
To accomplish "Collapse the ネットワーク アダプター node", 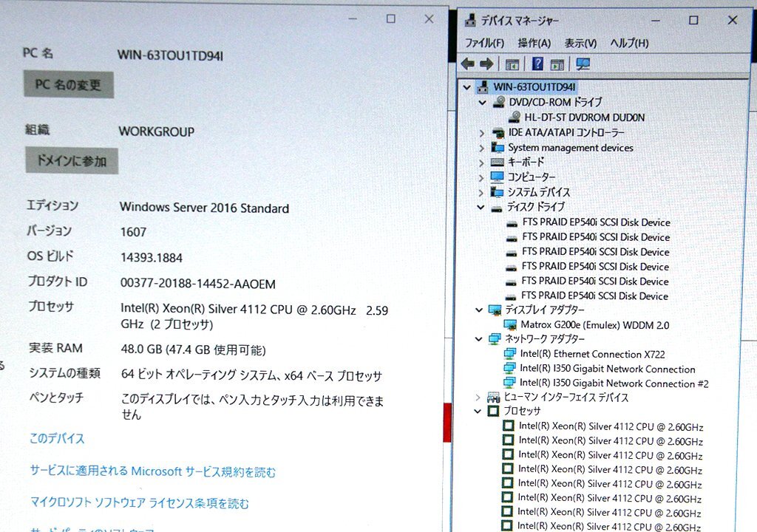I will tap(478, 339).
